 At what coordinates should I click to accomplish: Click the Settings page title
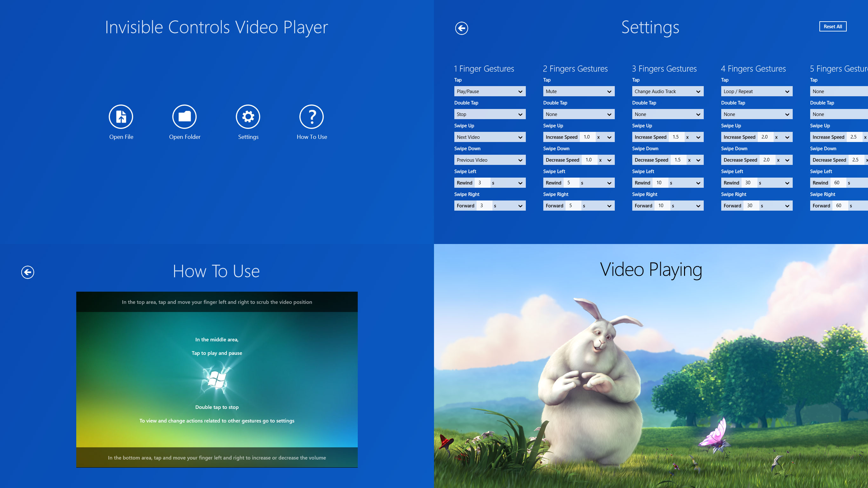click(x=650, y=28)
